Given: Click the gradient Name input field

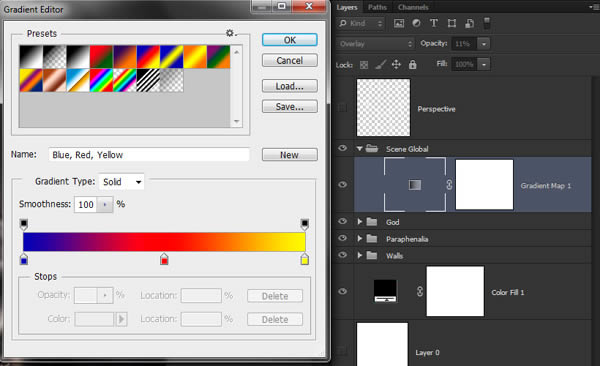Looking at the screenshot, I should 149,155.
